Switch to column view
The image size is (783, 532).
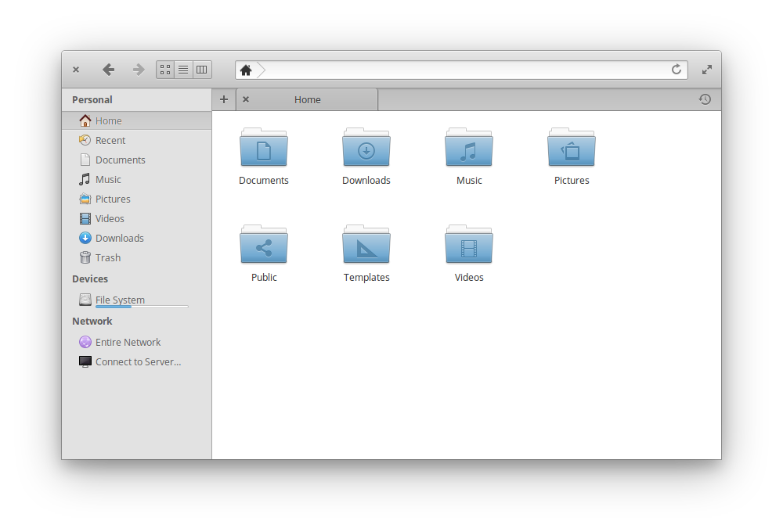coord(201,70)
